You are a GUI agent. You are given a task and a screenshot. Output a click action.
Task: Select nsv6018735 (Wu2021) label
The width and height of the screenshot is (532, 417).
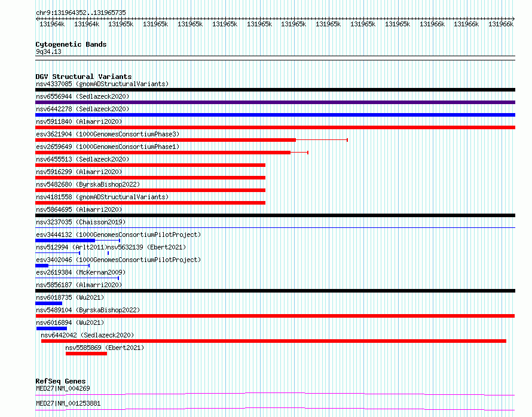point(70,297)
